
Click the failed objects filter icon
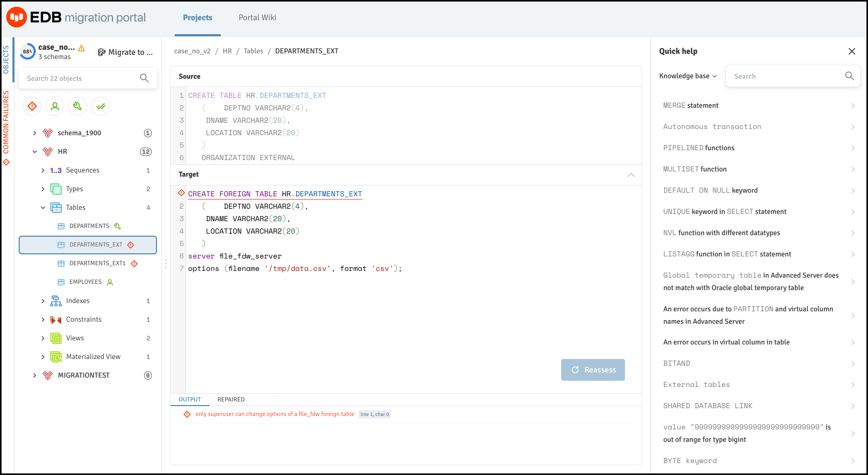[x=32, y=106]
